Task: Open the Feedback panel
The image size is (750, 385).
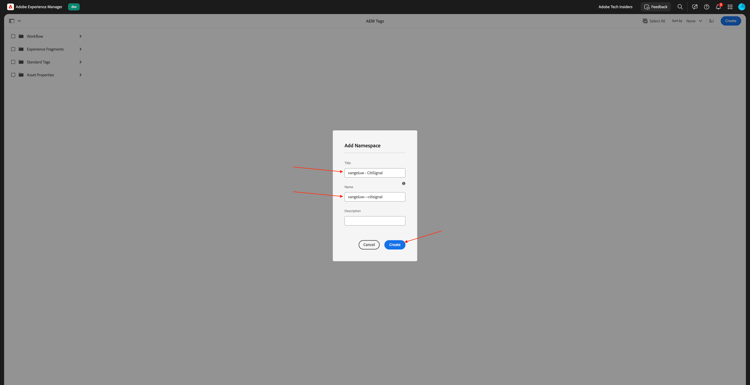Action: click(656, 7)
